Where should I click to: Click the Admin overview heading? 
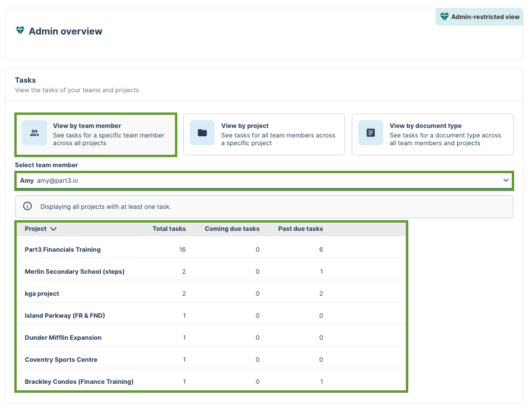click(65, 31)
